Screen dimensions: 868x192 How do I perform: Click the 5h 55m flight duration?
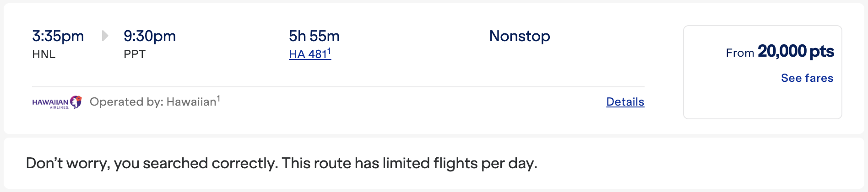314,36
